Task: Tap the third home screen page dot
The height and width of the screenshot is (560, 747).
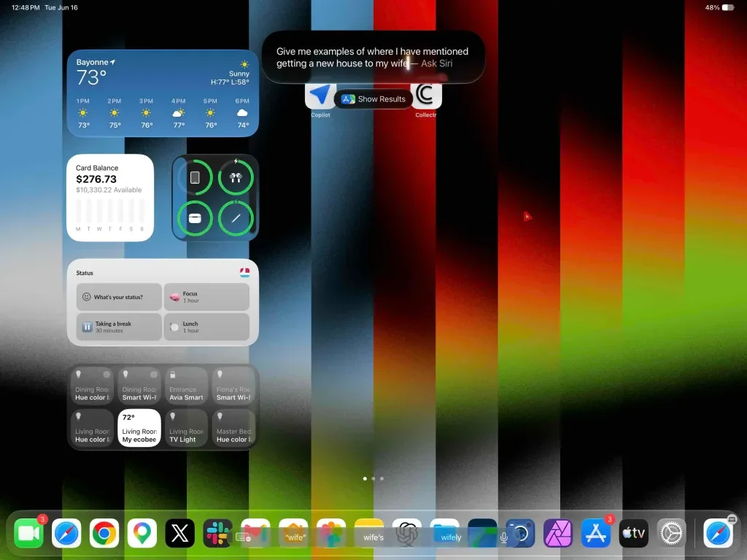Action: coord(382,478)
